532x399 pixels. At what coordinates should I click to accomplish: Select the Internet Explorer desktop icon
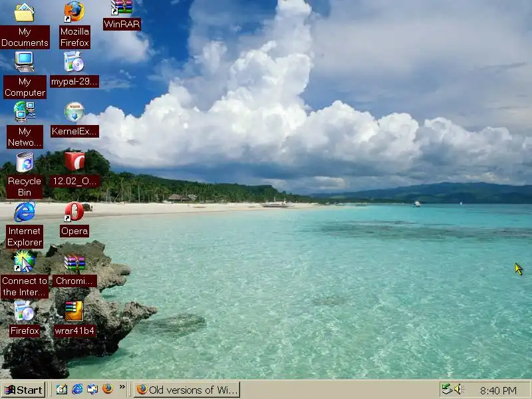pyautogui.click(x=25, y=211)
